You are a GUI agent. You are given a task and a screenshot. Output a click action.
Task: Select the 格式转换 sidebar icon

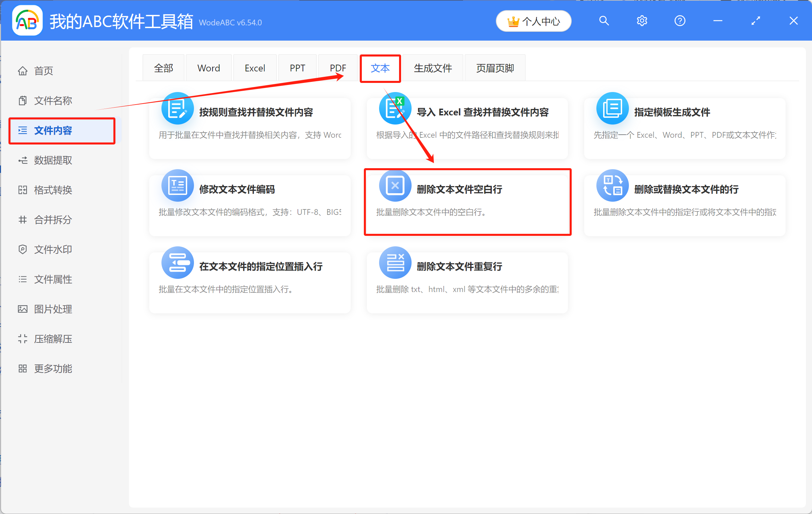[x=53, y=190]
